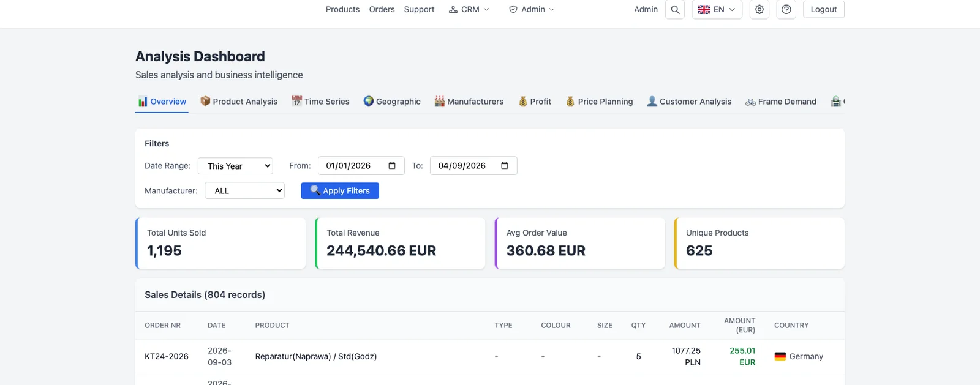Viewport: 980px width, 385px height.
Task: Click order number KT24-2026
Action: [167, 356]
